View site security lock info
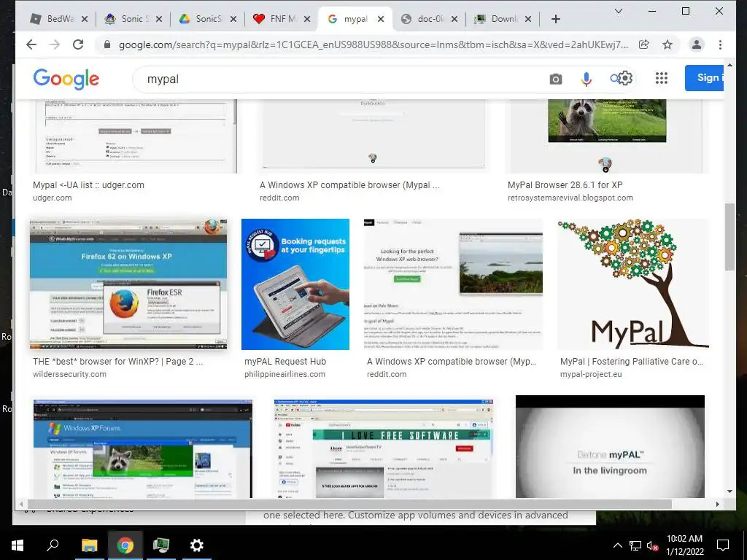This screenshot has width=747, height=560. [107, 44]
